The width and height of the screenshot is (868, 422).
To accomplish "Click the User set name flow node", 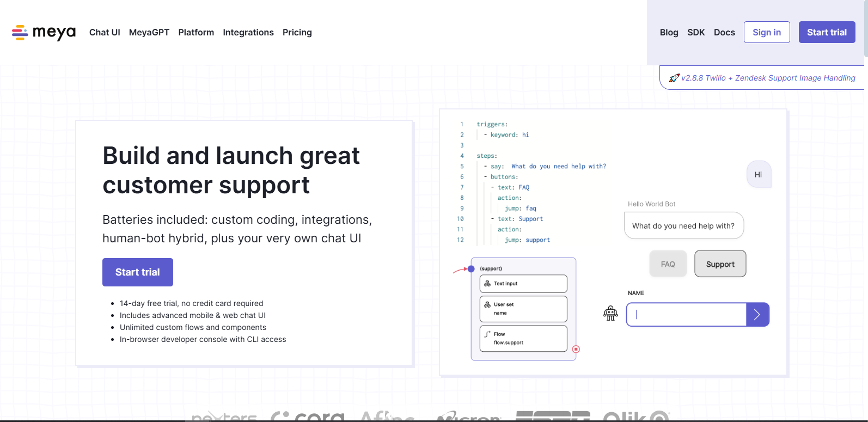I will (x=523, y=309).
